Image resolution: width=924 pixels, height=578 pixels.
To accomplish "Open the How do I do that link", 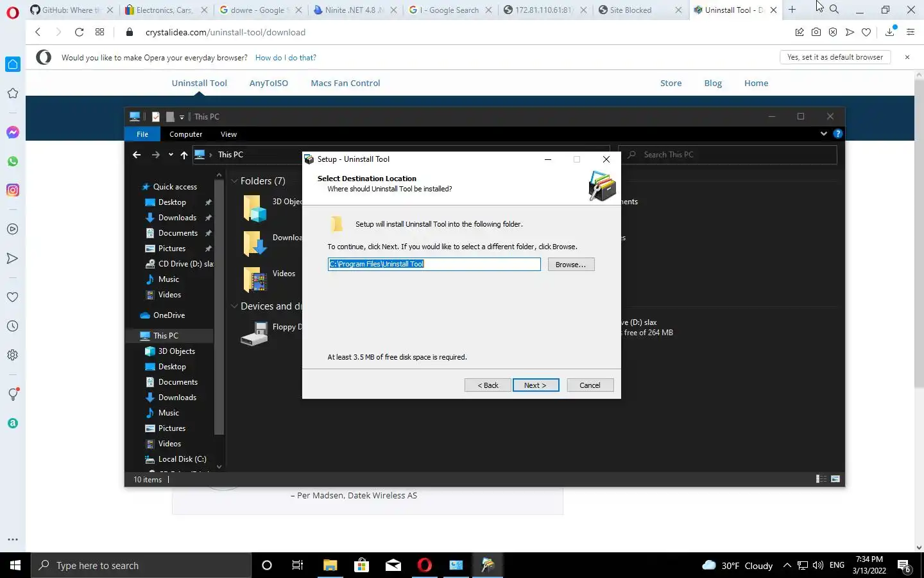I will pos(286,58).
